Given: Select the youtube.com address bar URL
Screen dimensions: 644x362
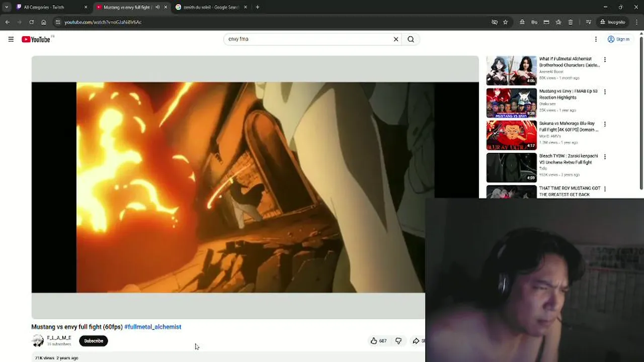Looking at the screenshot, I should 103,22.
